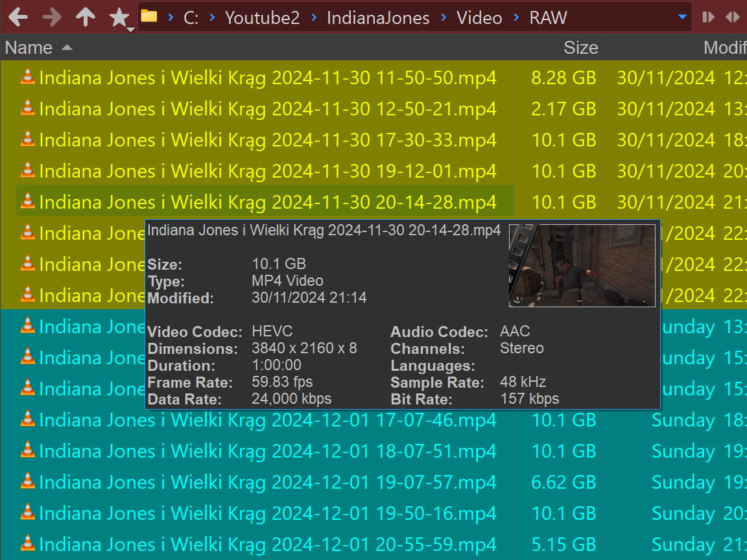Click the Forward navigation arrow

tap(52, 17)
